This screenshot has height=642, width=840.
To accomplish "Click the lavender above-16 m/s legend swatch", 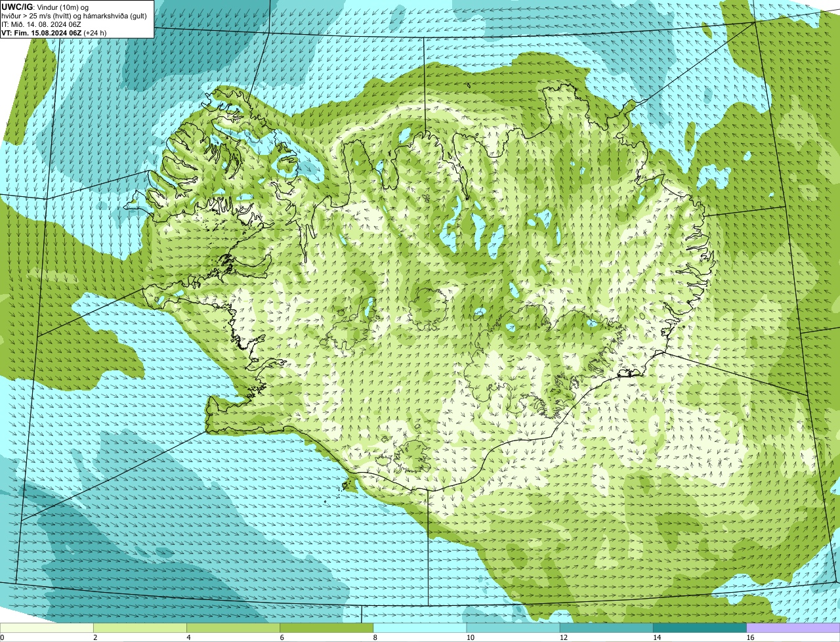I will click(793, 628).
